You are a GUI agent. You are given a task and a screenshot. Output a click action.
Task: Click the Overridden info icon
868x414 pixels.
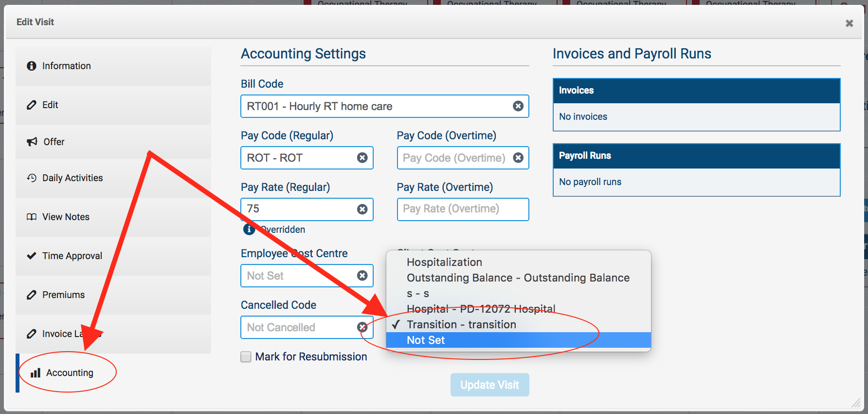tap(249, 229)
